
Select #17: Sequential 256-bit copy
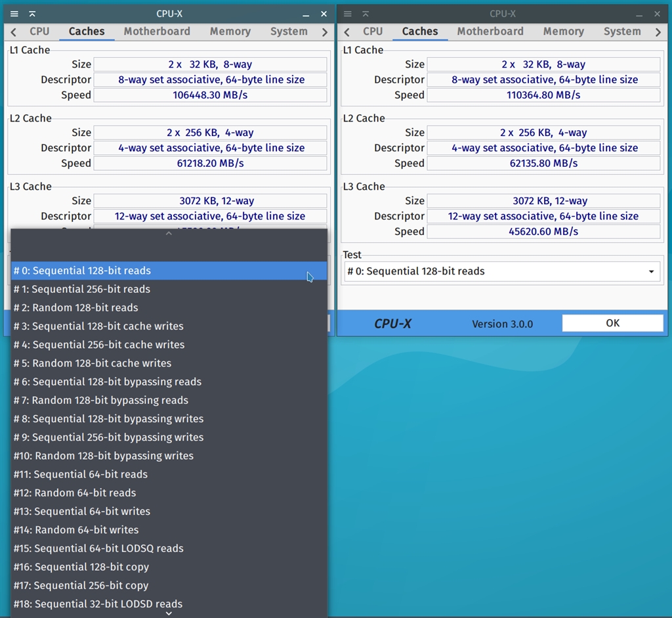[169, 585]
